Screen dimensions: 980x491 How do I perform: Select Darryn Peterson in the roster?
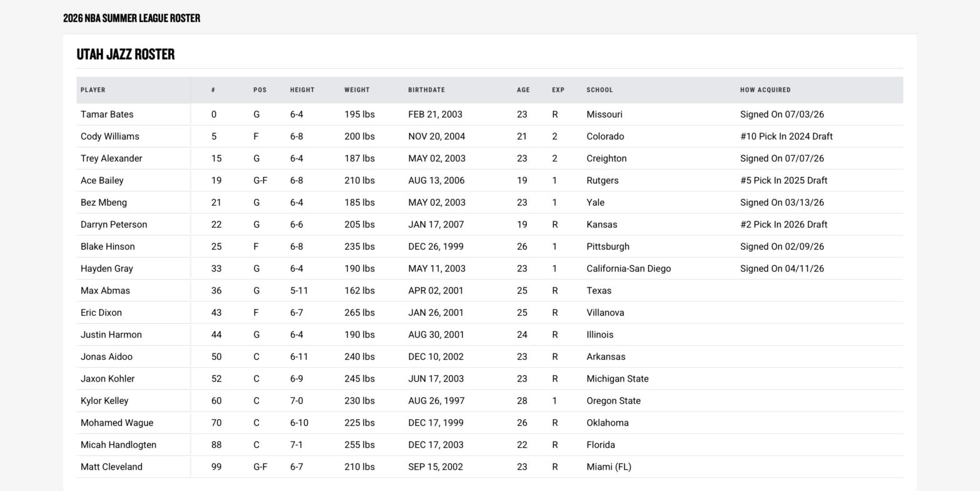click(114, 225)
